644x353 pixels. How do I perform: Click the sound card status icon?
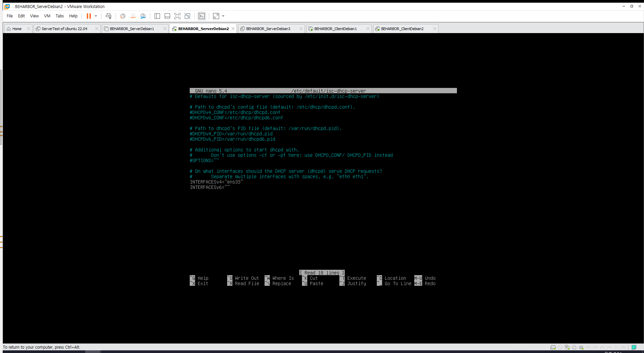pyautogui.click(x=581, y=347)
